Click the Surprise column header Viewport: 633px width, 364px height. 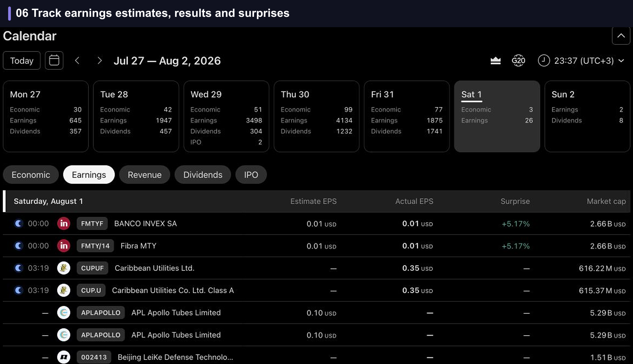pyautogui.click(x=515, y=201)
